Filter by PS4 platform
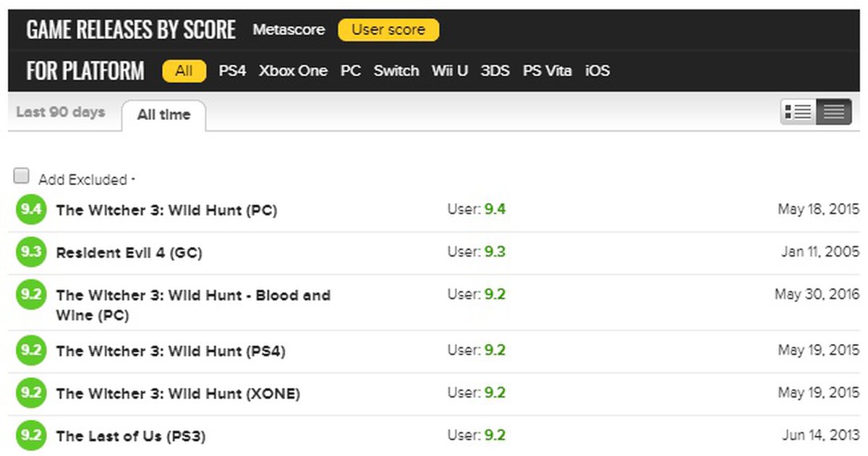 click(x=232, y=71)
